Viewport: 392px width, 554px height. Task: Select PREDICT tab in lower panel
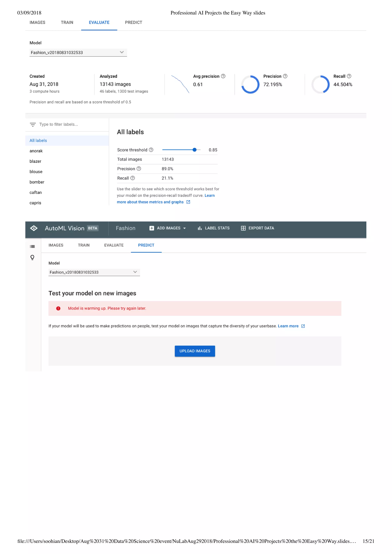click(x=146, y=245)
